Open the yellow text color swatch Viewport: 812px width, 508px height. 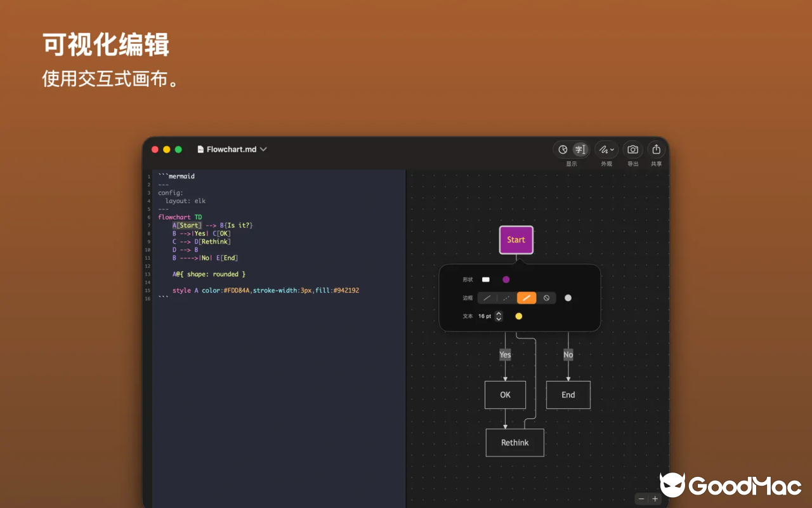[519, 316]
